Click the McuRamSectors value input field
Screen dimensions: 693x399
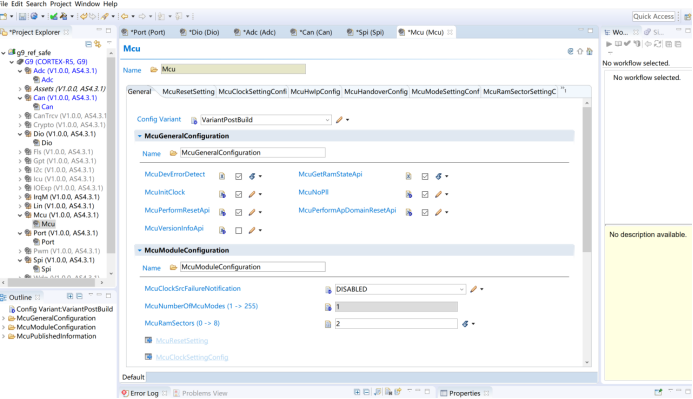pos(396,324)
